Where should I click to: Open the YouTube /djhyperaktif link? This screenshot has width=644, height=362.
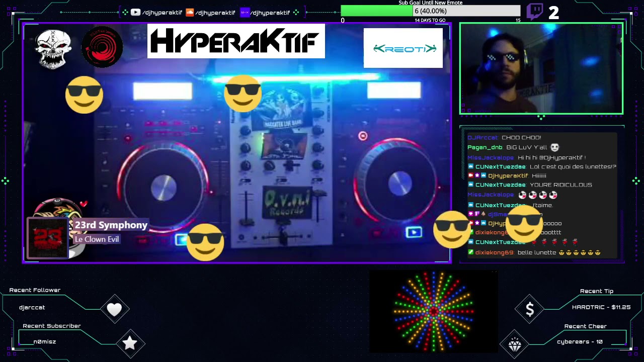tap(162, 13)
